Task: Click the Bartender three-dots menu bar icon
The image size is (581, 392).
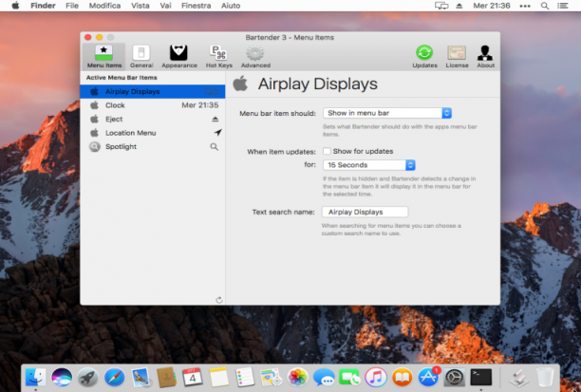Action: pyautogui.click(x=525, y=6)
